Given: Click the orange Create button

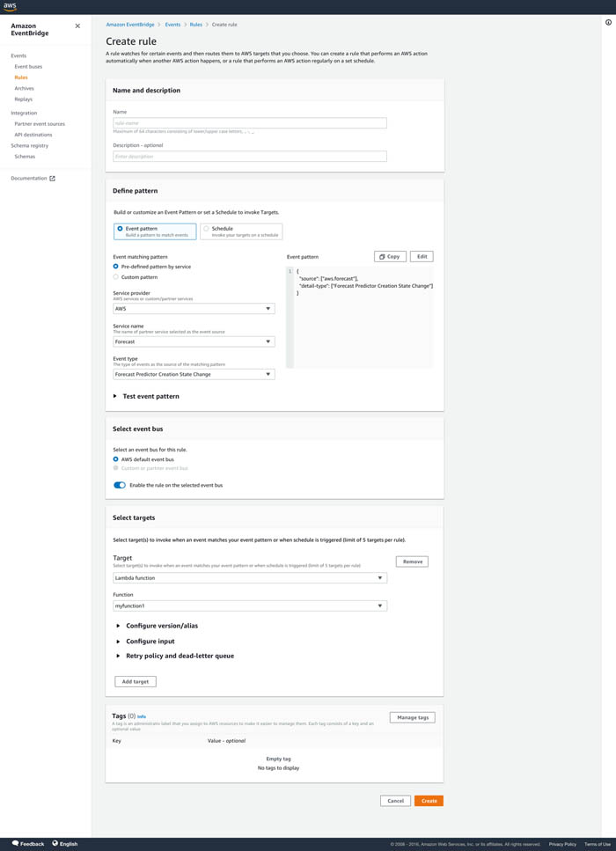Looking at the screenshot, I should 429,801.
